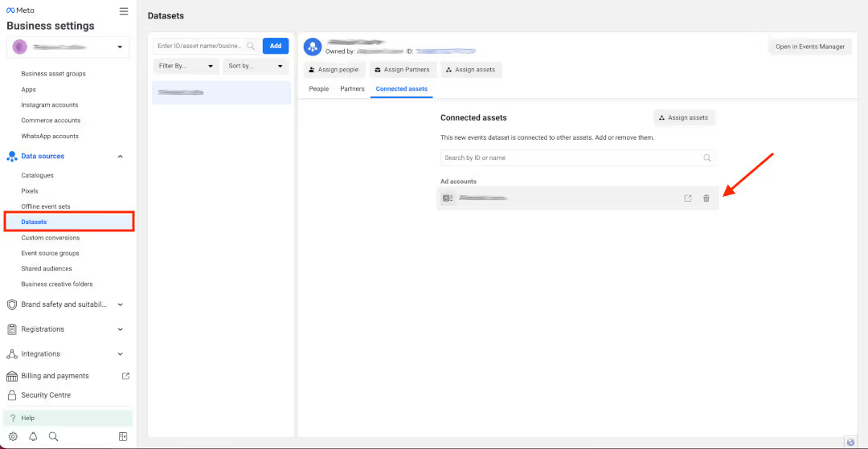868x449 pixels.
Task: Click the Security Centre lock icon
Action: 11,395
